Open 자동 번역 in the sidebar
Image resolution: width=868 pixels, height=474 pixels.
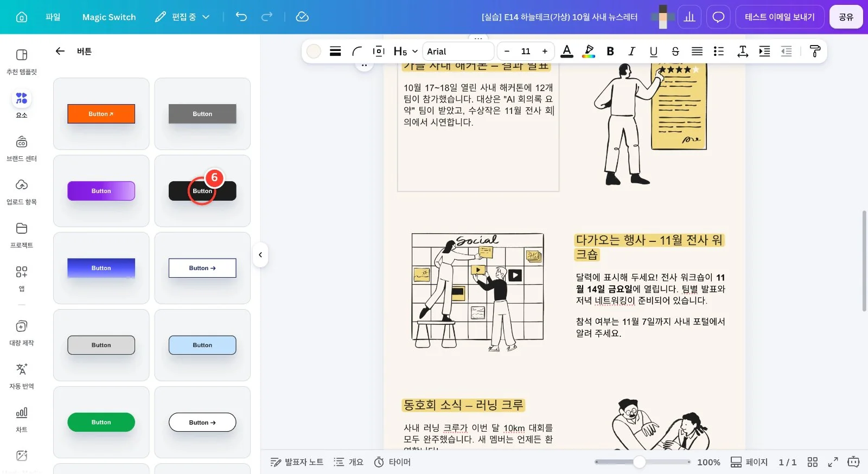(22, 376)
